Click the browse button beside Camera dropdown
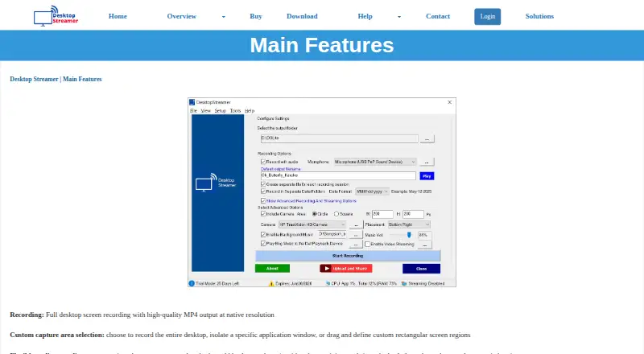644x354 pixels. point(356,224)
